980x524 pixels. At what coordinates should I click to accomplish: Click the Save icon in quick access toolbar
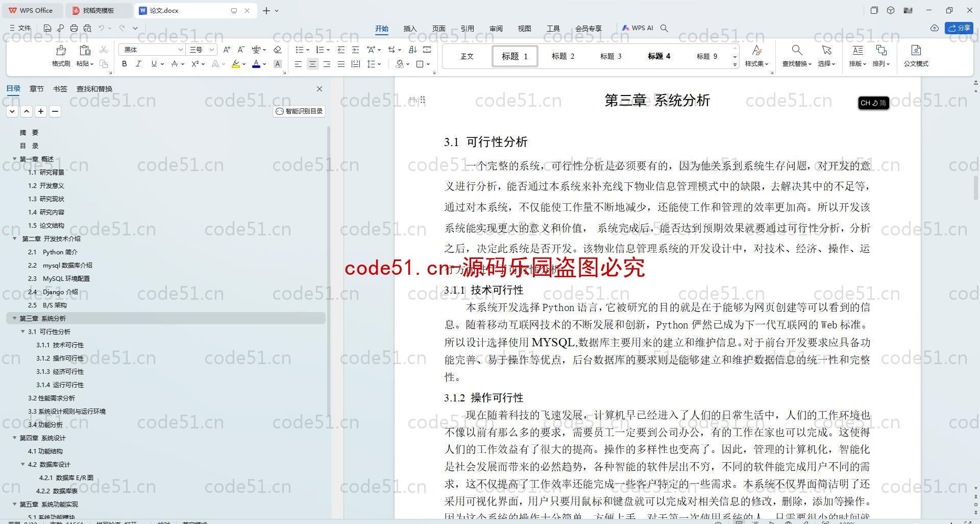pos(47,28)
